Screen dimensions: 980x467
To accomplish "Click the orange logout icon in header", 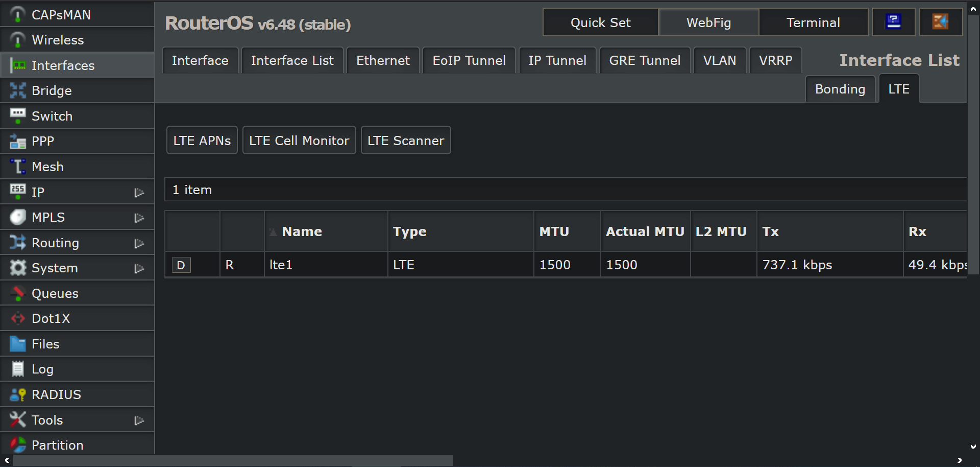I will 941,22.
